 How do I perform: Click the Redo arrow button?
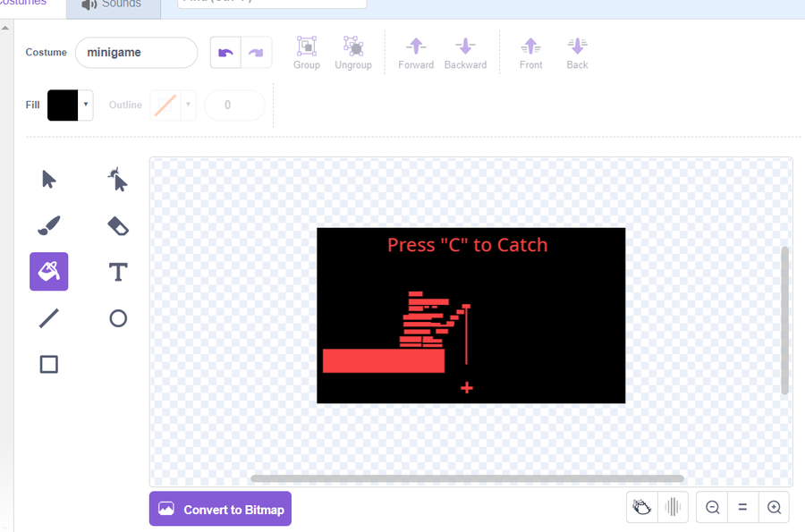click(256, 53)
